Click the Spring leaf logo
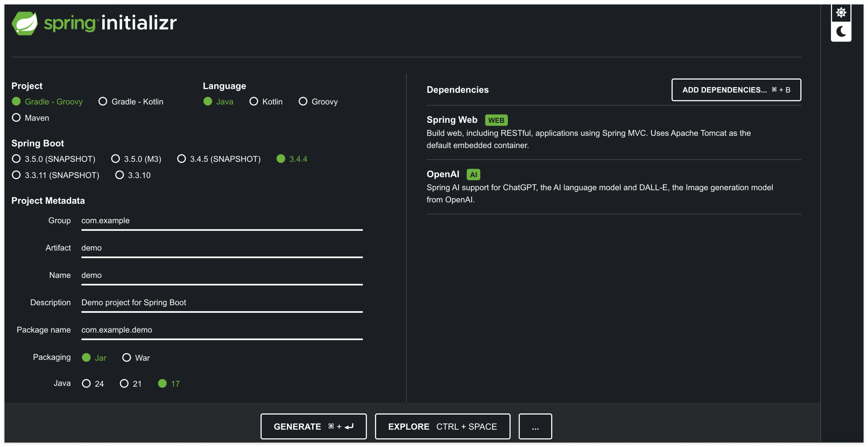Viewport: 868px width, 447px height. pyautogui.click(x=25, y=23)
